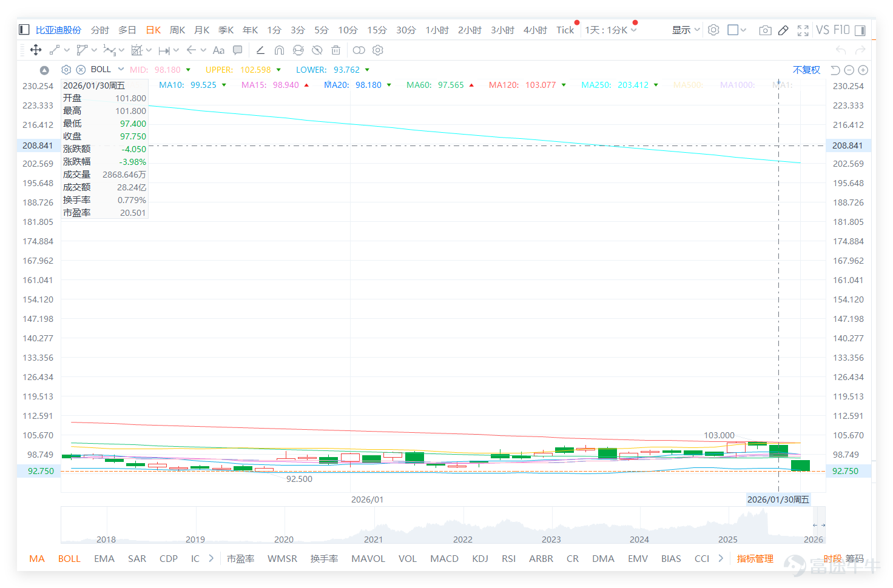This screenshot has width=893, height=588.
Task: Open drawing toolbar settings gear
Action: pyautogui.click(x=378, y=50)
